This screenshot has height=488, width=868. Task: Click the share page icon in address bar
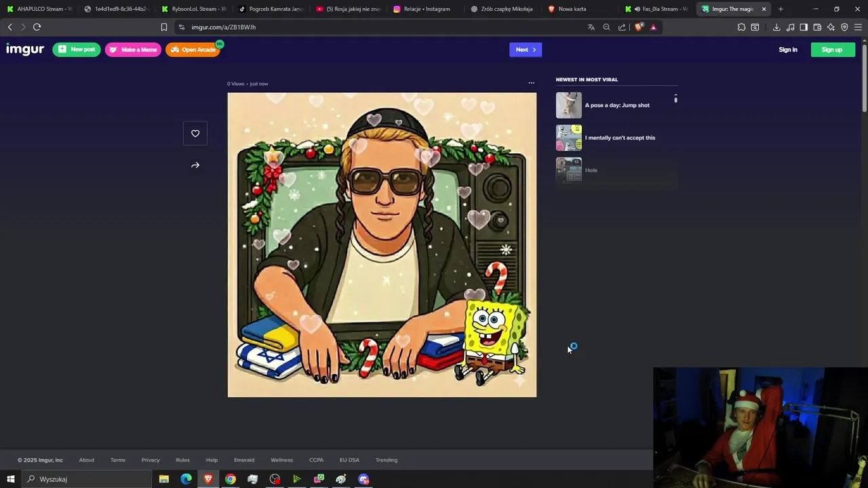(622, 27)
